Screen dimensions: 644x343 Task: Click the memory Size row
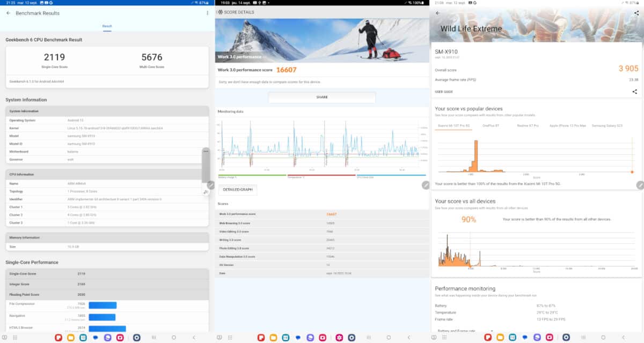pyautogui.click(x=107, y=247)
